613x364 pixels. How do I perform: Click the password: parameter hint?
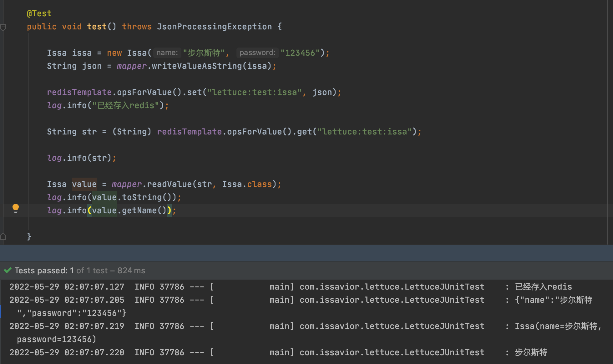[x=257, y=53]
